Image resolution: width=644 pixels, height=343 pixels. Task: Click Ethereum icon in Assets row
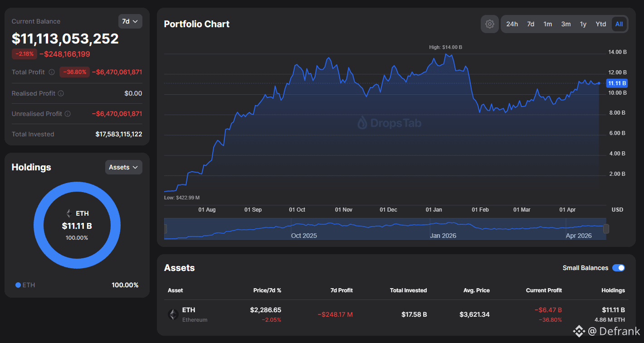click(x=173, y=314)
